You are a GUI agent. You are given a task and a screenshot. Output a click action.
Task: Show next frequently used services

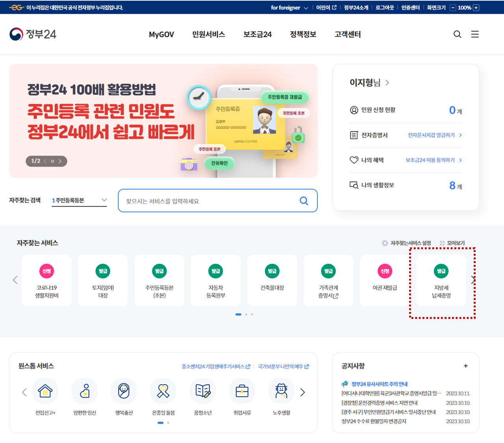[473, 280]
